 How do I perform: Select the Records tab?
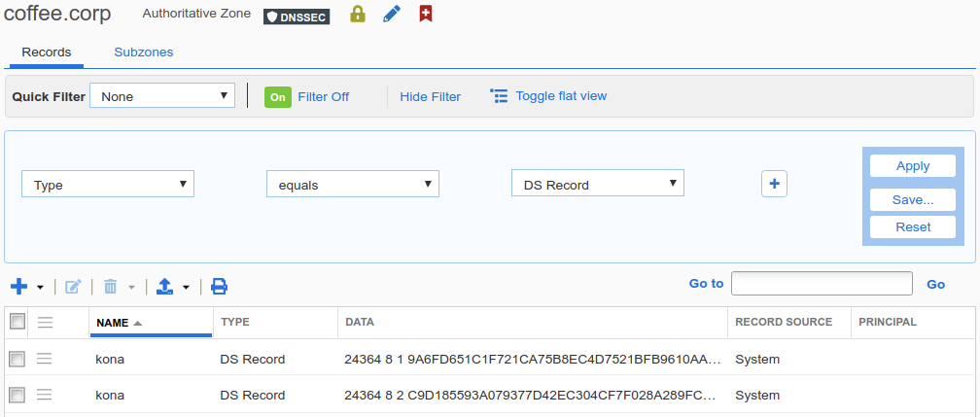[47, 52]
